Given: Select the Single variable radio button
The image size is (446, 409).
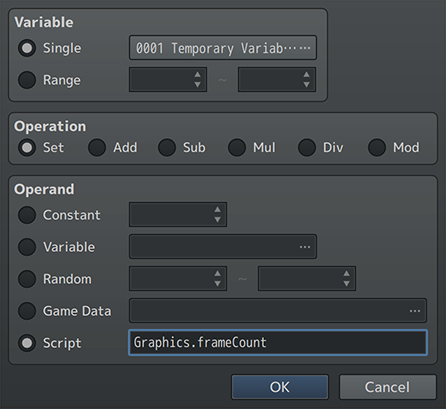Looking at the screenshot, I should click(27, 48).
